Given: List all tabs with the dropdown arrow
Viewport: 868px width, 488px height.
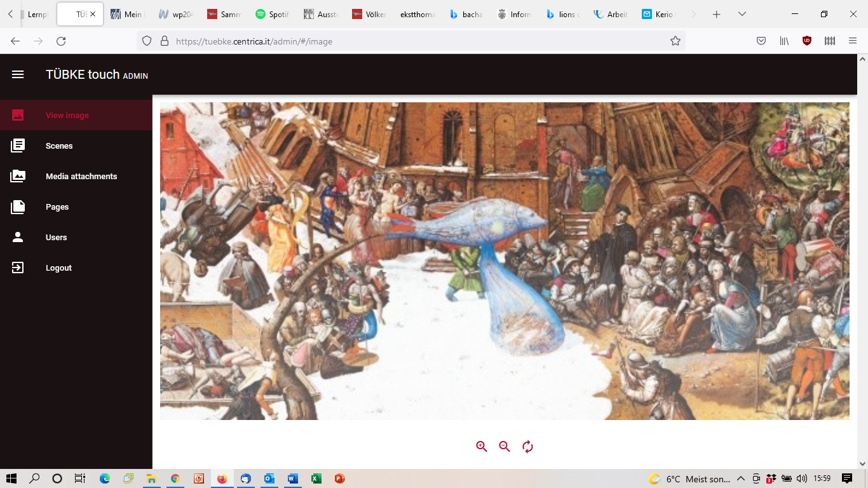Looking at the screenshot, I should coord(742,14).
